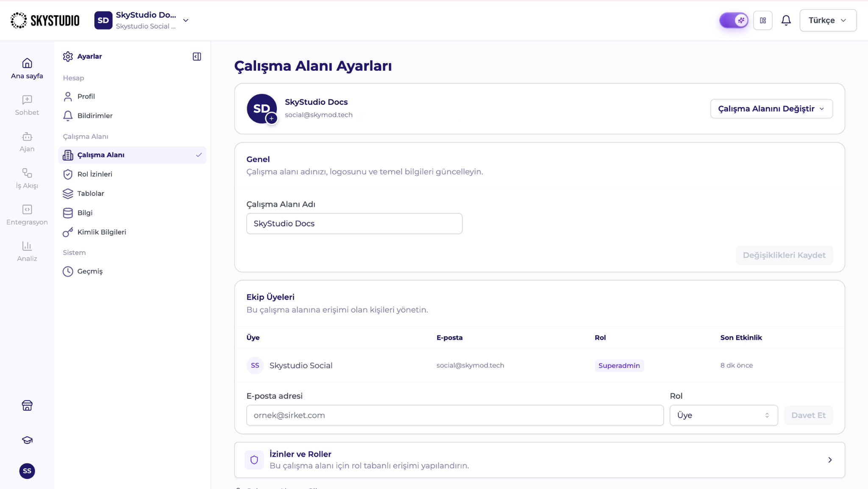Screen dimensions: 868x489
Task: Focus the E-posta adresi input
Action: coord(455,415)
